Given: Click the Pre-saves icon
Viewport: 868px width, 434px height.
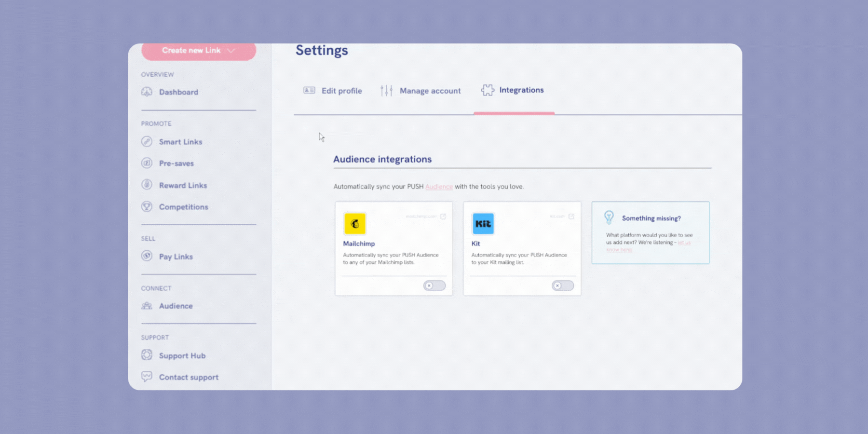Looking at the screenshot, I should (x=147, y=163).
